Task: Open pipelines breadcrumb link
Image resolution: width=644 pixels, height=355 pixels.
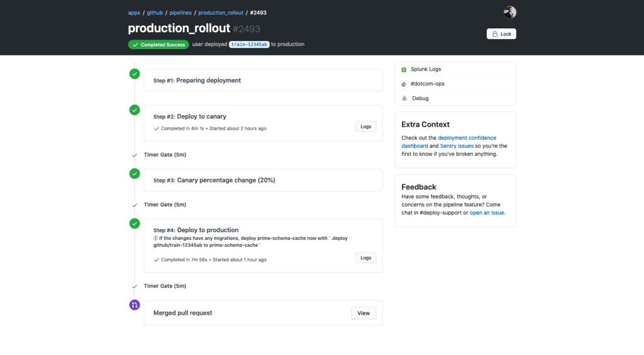Action: coord(180,13)
